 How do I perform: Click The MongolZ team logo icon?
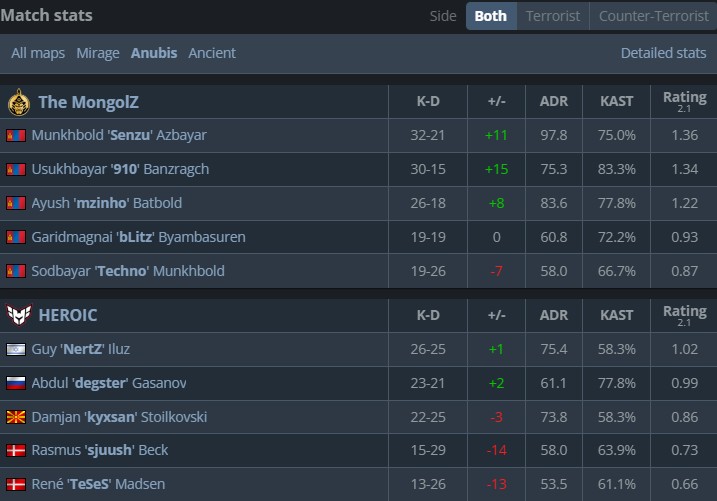pos(18,102)
